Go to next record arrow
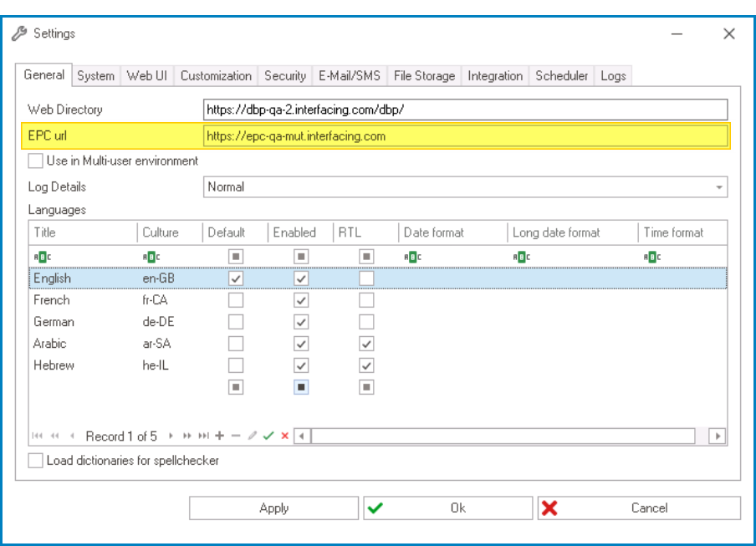 click(171, 436)
